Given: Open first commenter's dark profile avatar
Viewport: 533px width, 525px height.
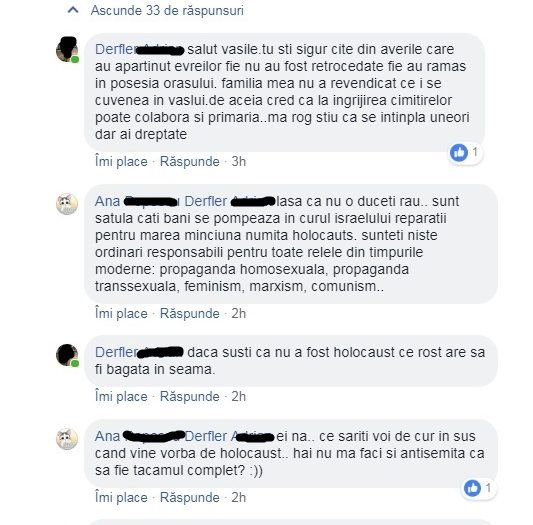Looking at the screenshot, I should 67,50.
